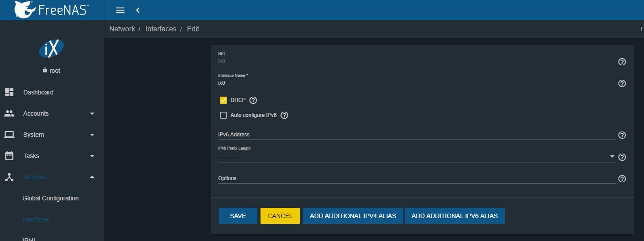Go to Interfaces breadcrumb link

pos(161,29)
